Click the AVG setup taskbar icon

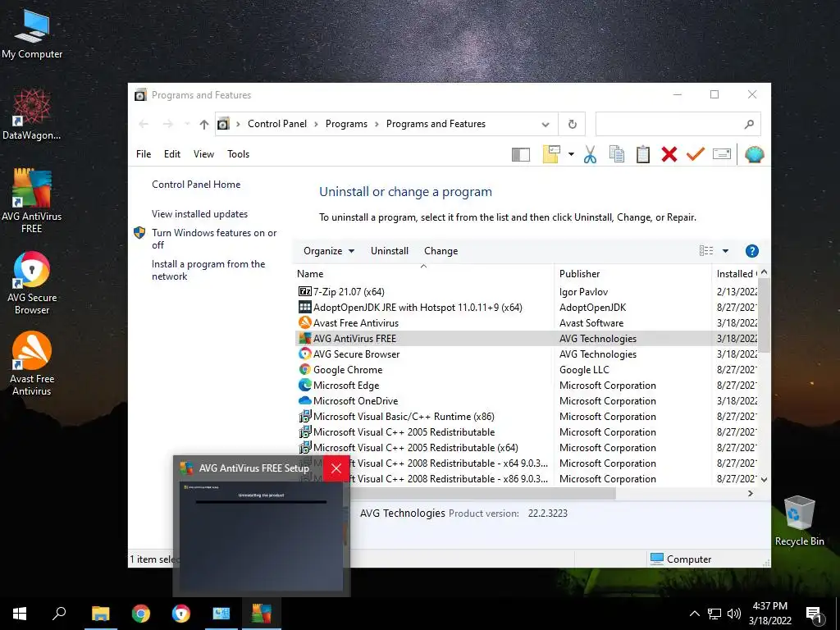coord(262,614)
